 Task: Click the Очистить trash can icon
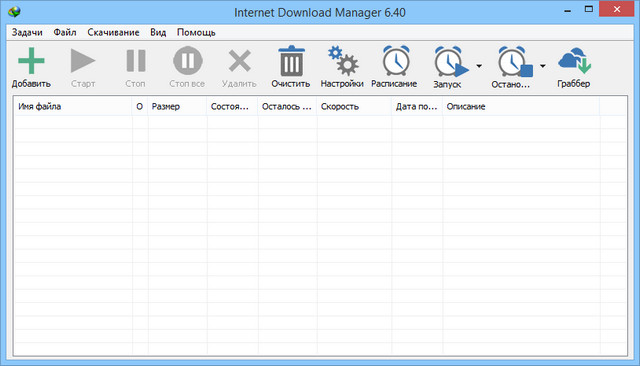click(x=291, y=61)
